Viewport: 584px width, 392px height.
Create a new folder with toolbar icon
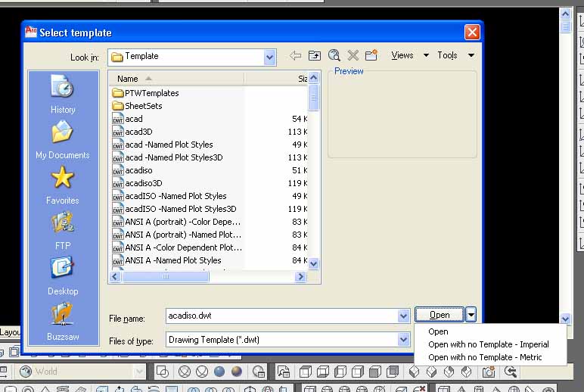[371, 55]
